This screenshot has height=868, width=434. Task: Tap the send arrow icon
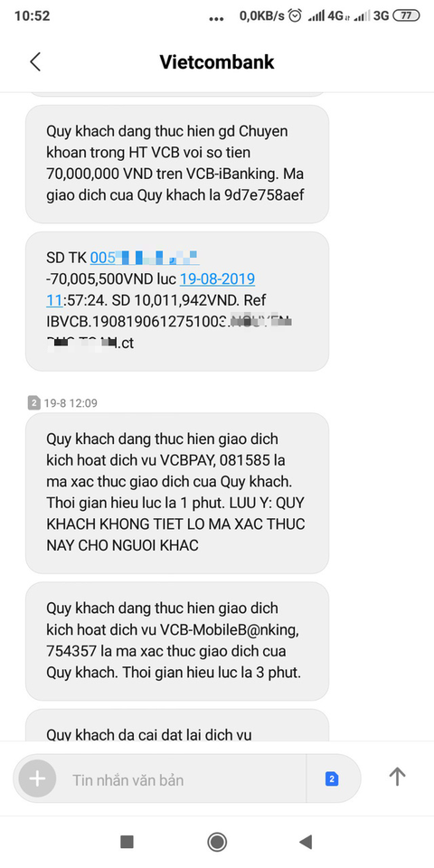[397, 777]
